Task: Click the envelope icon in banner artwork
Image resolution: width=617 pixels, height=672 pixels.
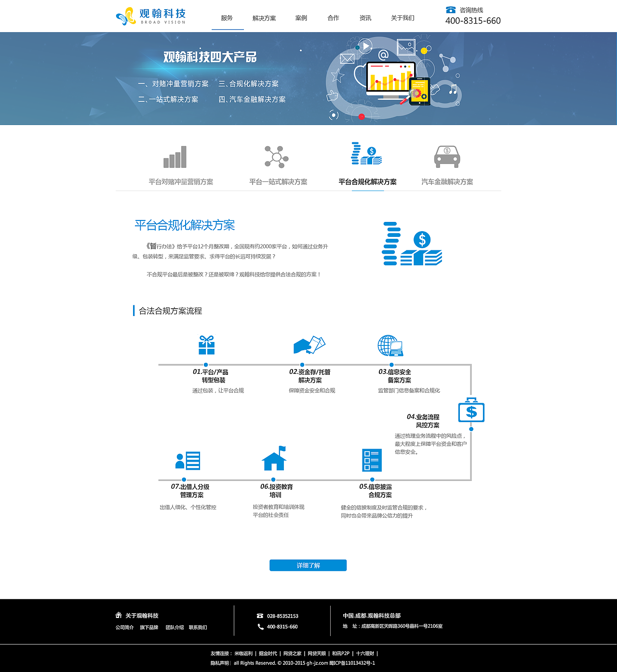Action: tap(347, 59)
